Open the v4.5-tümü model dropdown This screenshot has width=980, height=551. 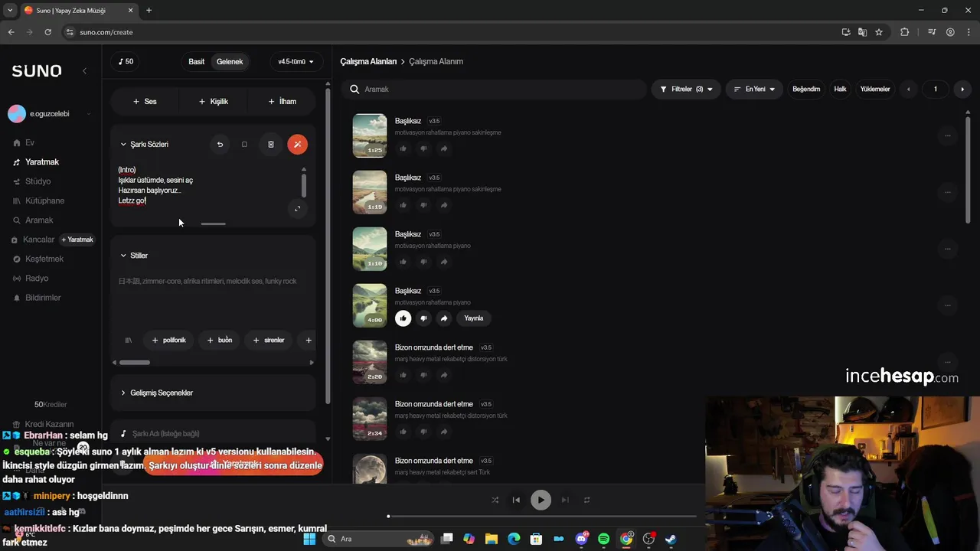point(296,61)
